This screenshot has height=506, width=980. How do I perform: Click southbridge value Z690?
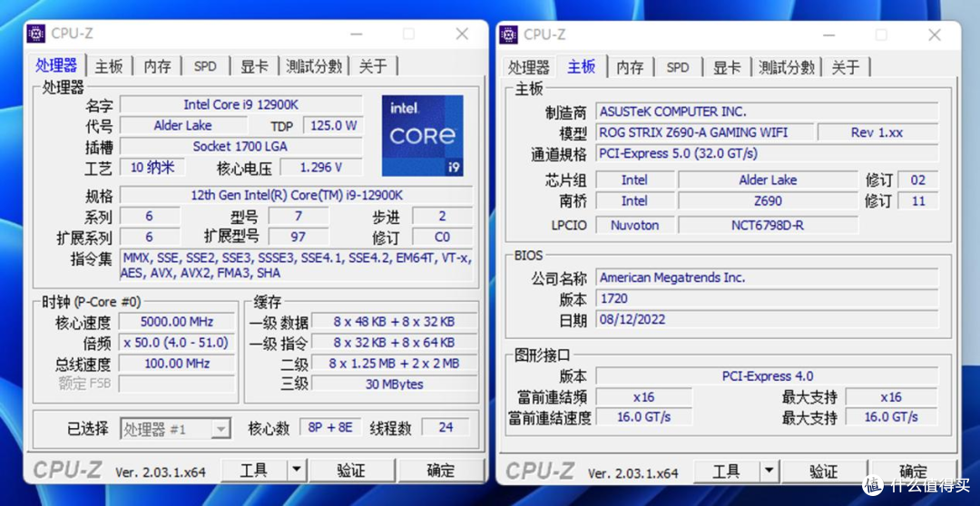tap(769, 200)
